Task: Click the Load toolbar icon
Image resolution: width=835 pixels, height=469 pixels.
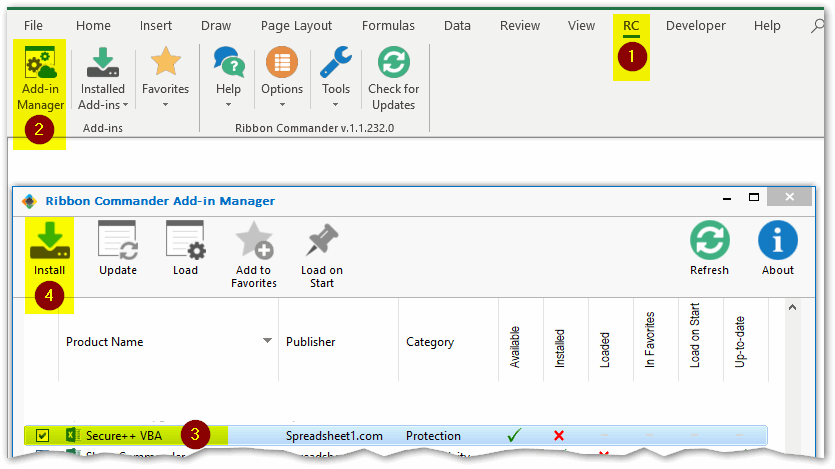Action: (185, 241)
